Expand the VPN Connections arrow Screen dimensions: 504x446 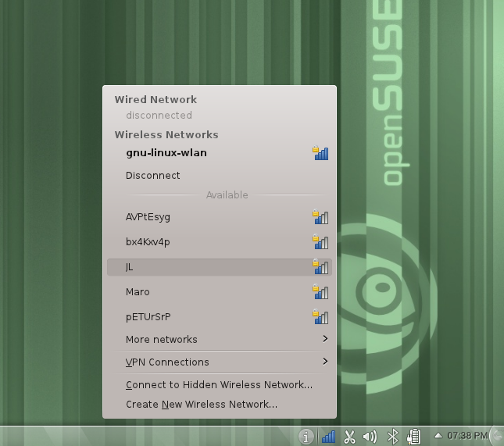pyautogui.click(x=325, y=362)
